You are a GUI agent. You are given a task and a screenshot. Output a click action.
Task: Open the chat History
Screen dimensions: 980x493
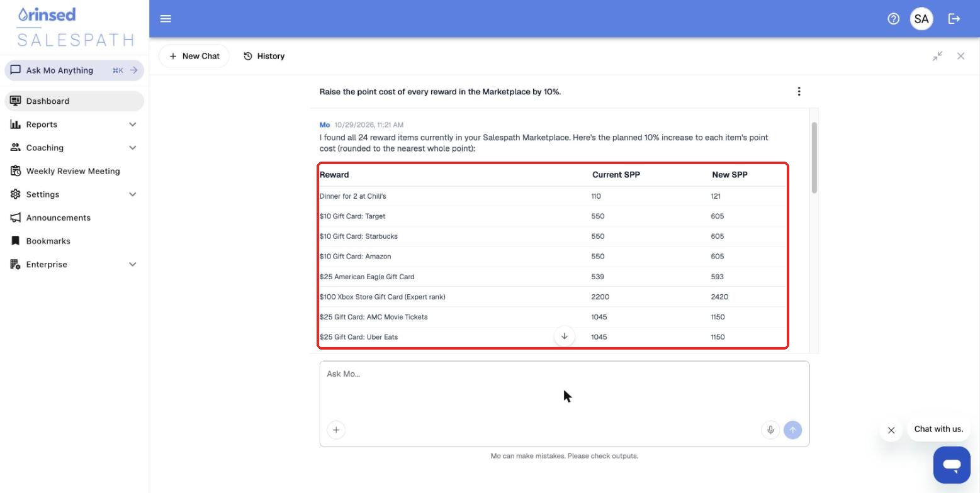(264, 56)
